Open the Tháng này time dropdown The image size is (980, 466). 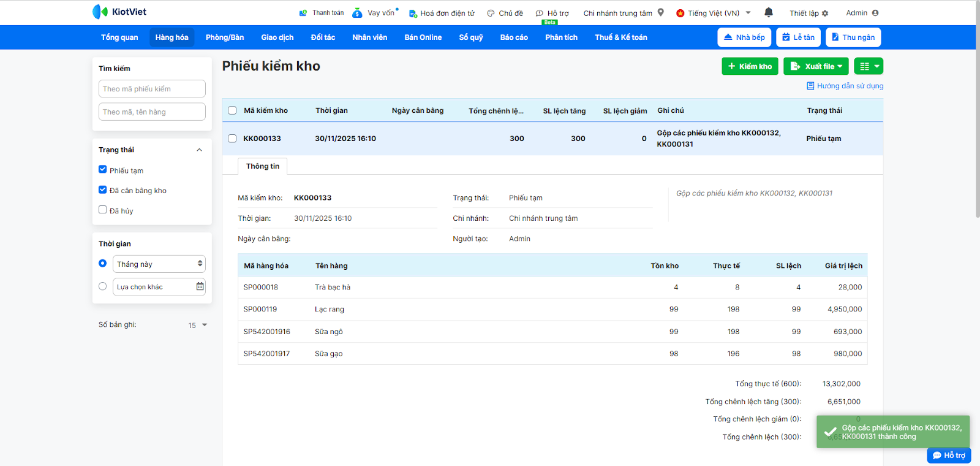coord(159,264)
